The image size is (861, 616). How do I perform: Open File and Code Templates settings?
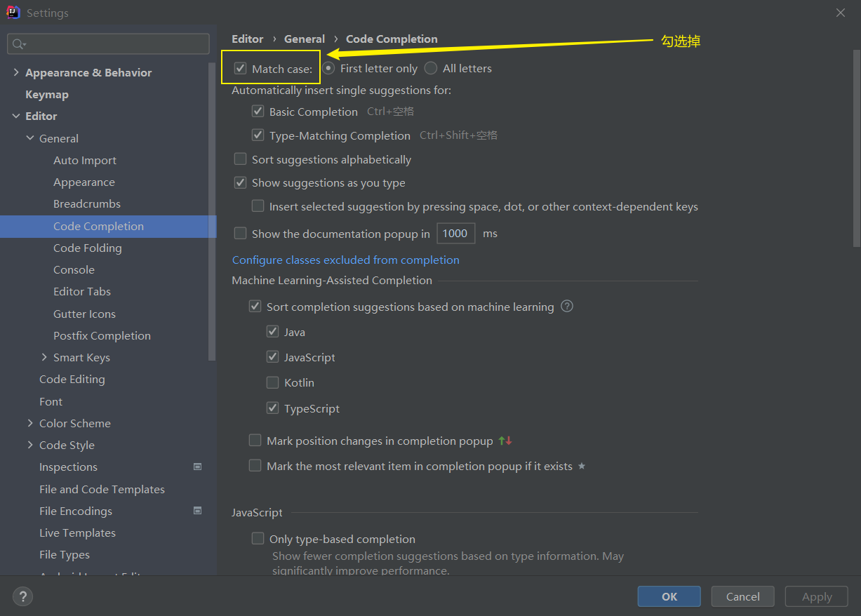click(x=102, y=489)
